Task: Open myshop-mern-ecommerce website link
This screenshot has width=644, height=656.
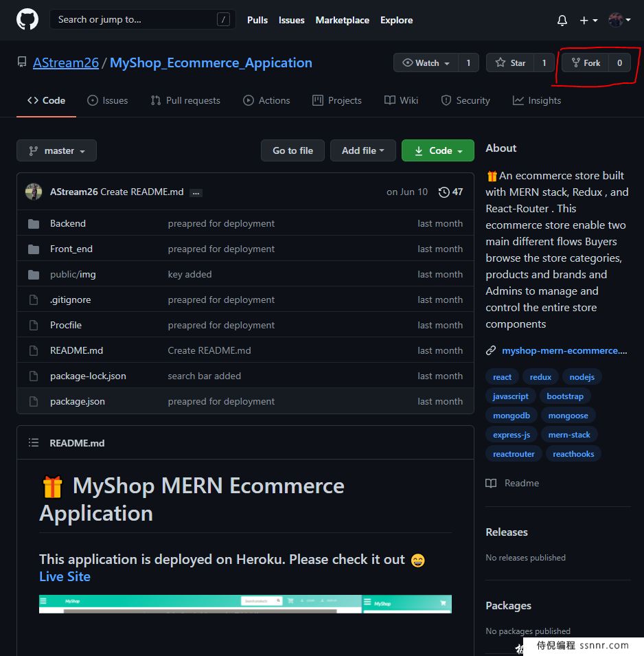Action: pyautogui.click(x=564, y=350)
